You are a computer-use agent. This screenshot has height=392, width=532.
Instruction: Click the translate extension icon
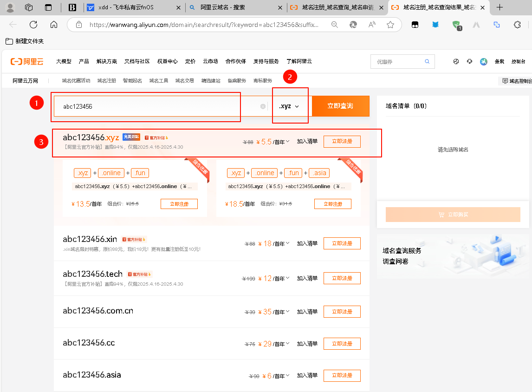click(x=497, y=25)
